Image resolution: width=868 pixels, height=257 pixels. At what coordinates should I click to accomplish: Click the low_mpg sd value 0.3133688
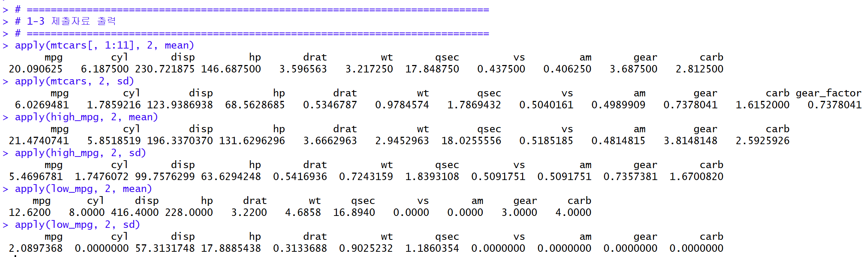click(x=300, y=248)
